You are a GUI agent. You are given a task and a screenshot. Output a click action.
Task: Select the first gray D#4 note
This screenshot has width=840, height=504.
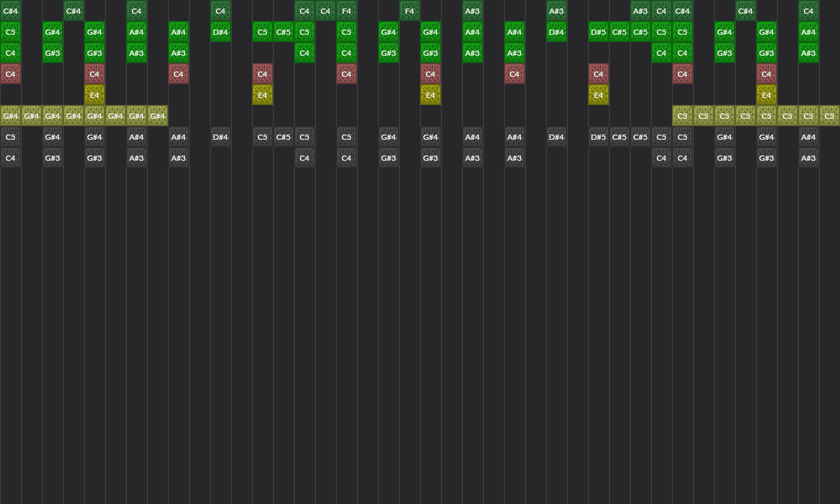(x=220, y=136)
